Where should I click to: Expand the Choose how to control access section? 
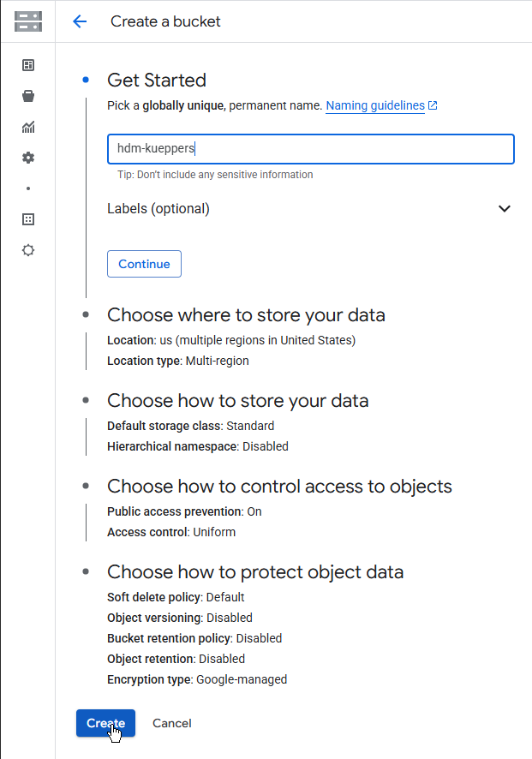coord(279,487)
